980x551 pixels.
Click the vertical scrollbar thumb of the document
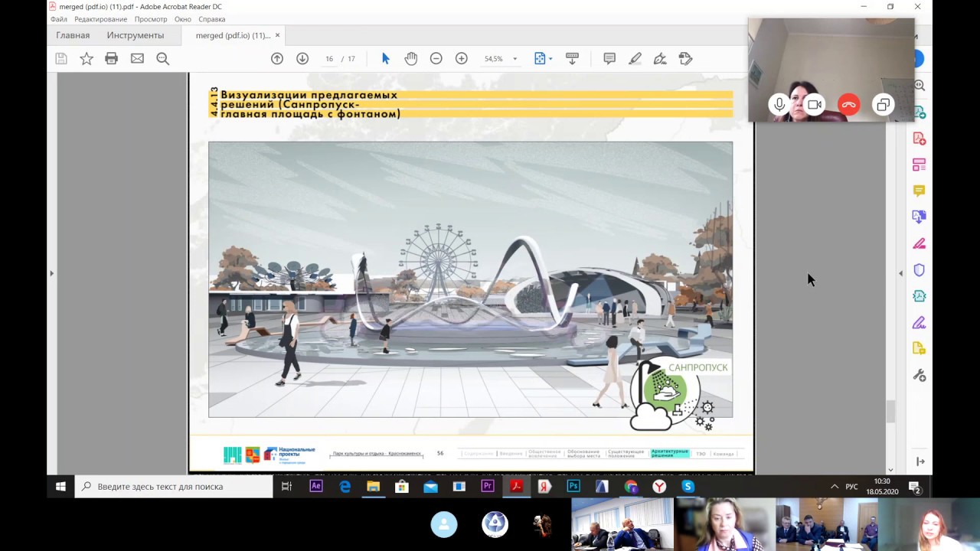click(890, 411)
